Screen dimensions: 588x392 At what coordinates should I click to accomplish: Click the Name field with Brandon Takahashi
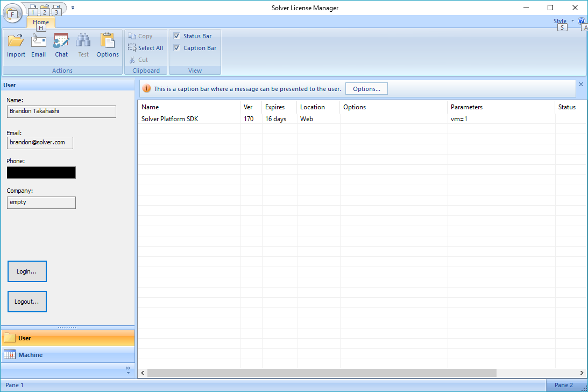click(x=61, y=111)
